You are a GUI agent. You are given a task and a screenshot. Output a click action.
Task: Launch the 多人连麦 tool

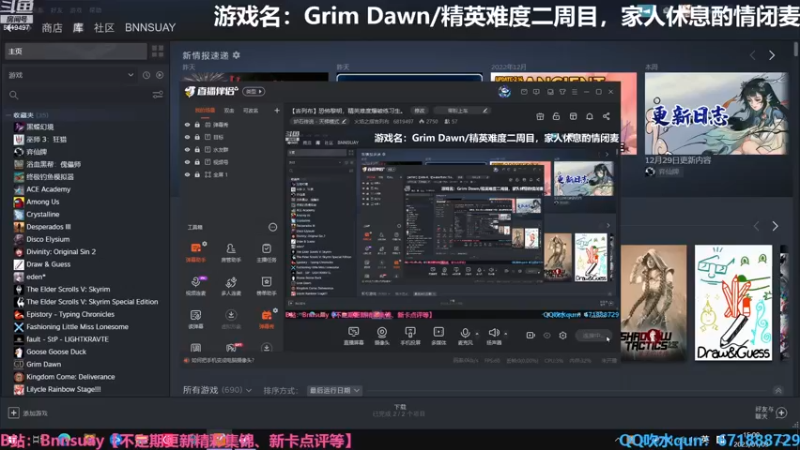231,285
